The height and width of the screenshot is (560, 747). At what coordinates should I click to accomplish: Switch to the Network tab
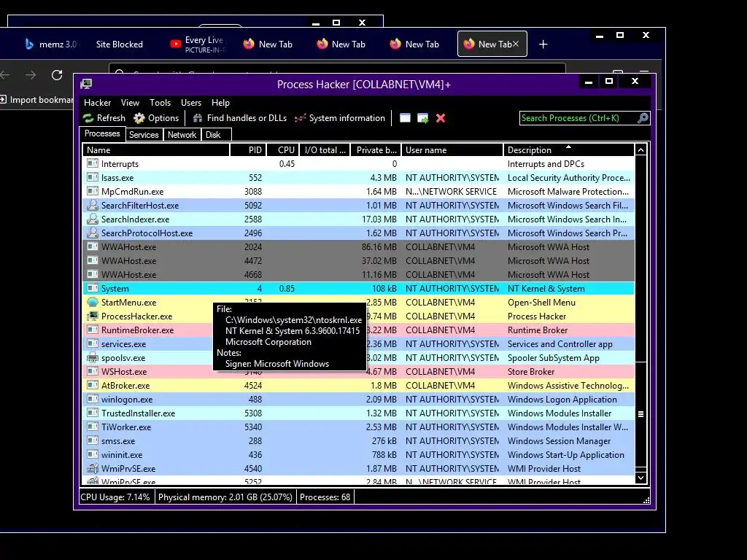(182, 135)
